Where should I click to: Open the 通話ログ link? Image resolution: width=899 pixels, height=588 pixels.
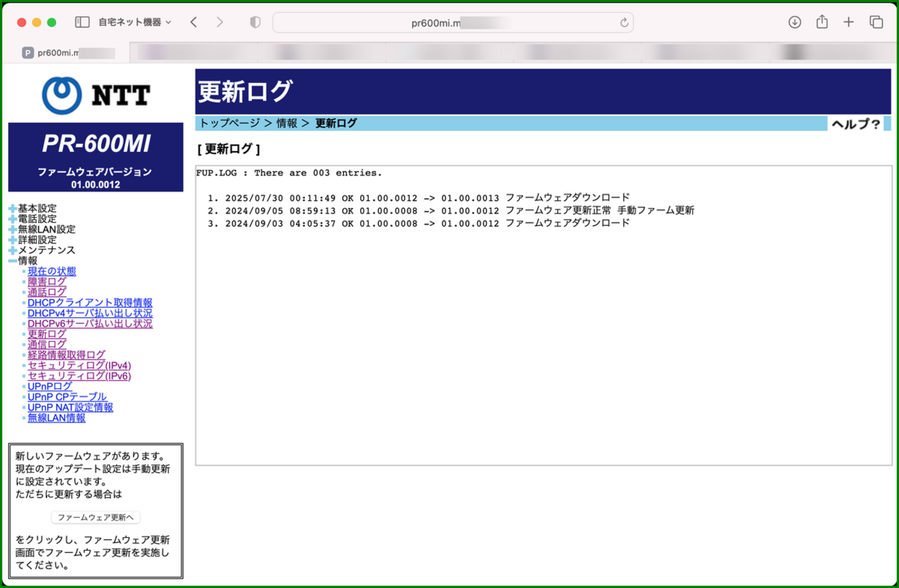coord(47,292)
